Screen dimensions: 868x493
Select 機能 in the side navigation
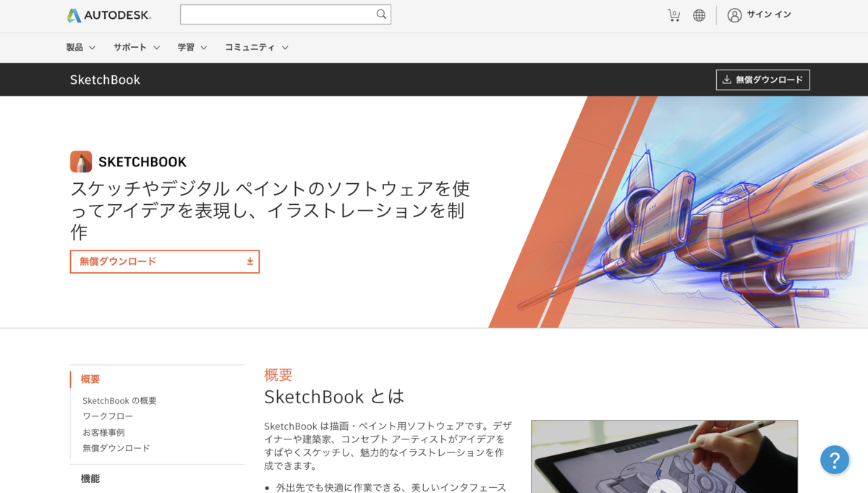(90, 479)
